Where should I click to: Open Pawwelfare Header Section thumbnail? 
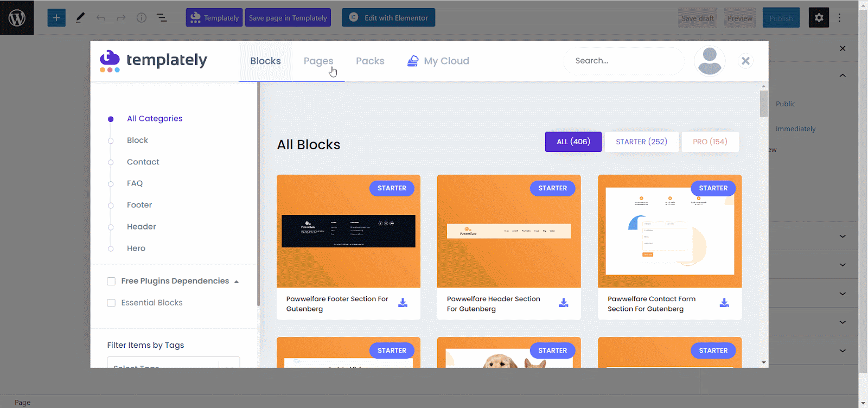(x=509, y=231)
